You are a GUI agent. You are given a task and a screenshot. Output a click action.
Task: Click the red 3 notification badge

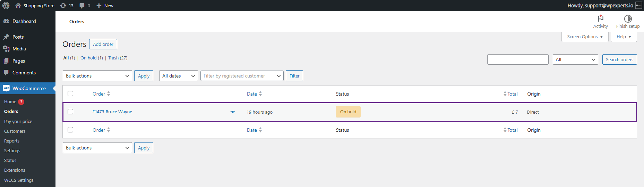click(21, 101)
